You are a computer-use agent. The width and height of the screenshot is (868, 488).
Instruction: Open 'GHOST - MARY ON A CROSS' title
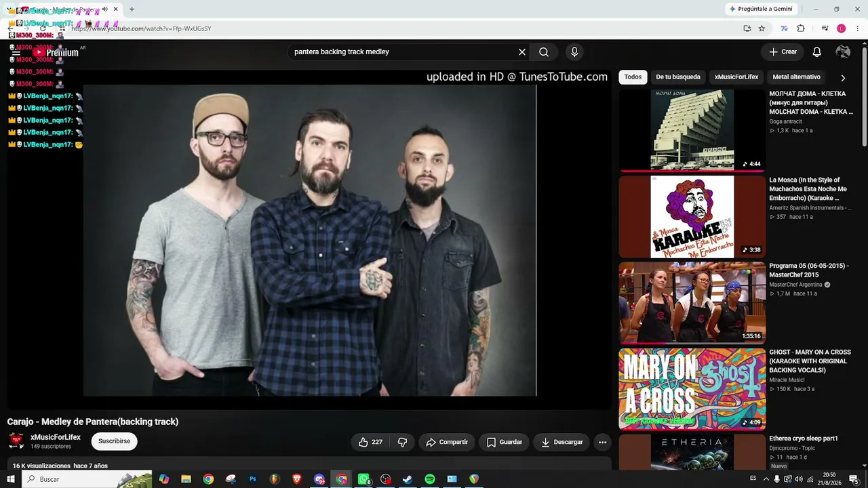point(810,361)
